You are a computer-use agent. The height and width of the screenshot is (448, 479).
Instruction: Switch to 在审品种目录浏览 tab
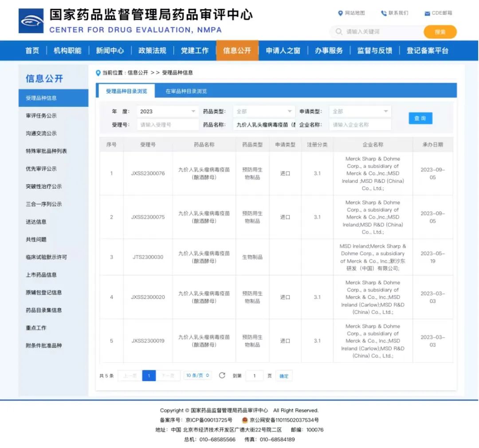click(x=186, y=91)
